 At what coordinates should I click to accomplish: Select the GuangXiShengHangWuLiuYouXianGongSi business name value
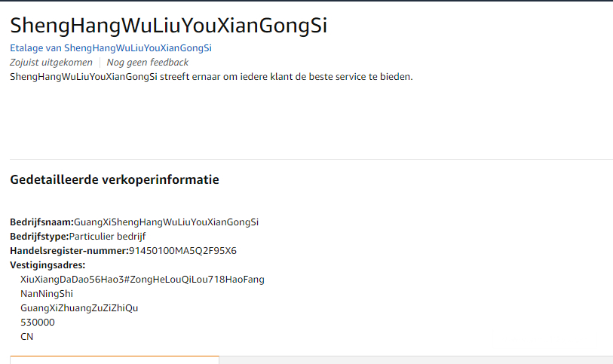[x=166, y=222]
